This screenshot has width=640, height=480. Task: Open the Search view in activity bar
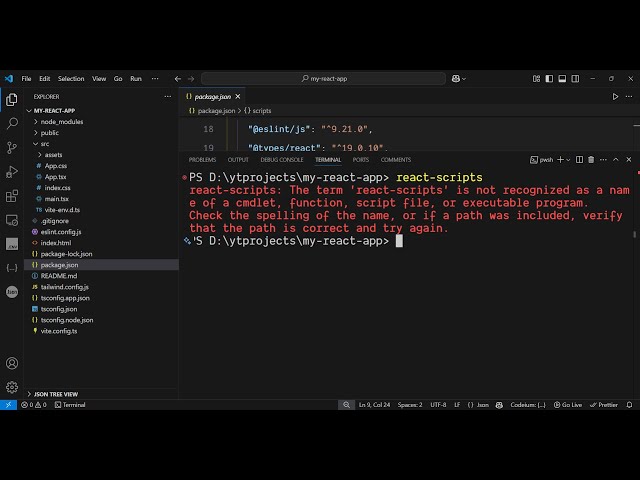[12, 123]
